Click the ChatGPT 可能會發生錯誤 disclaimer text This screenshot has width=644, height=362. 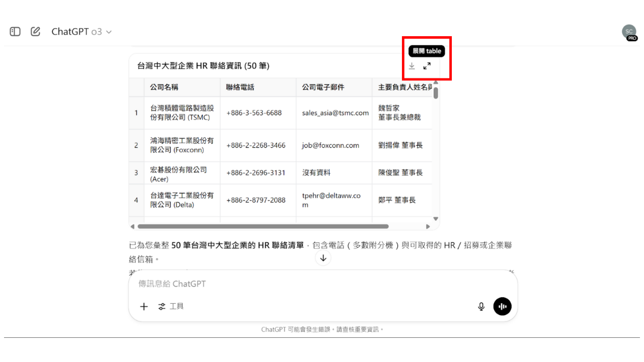click(323, 329)
